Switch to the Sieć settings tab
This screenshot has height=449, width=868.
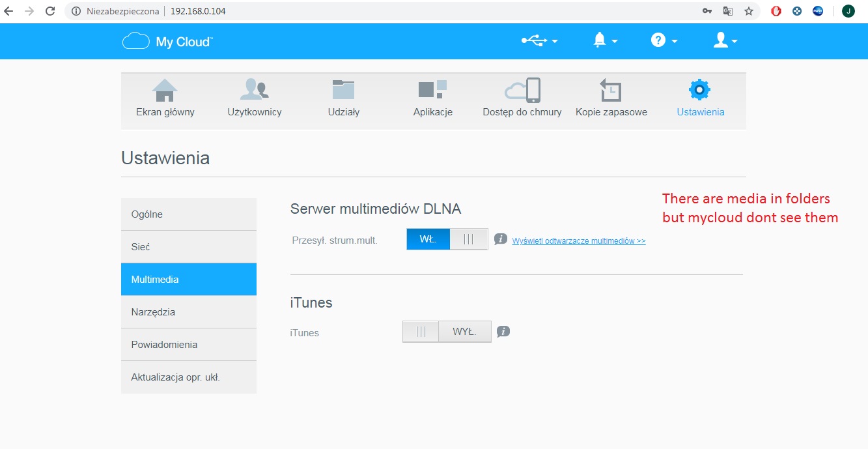188,246
